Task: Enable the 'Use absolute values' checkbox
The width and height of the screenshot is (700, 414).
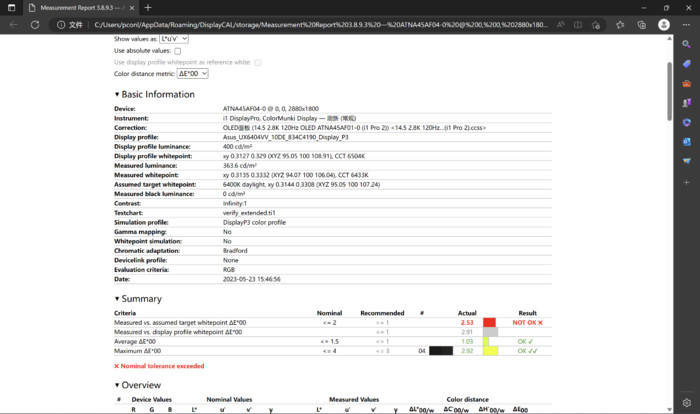Action: click(178, 50)
